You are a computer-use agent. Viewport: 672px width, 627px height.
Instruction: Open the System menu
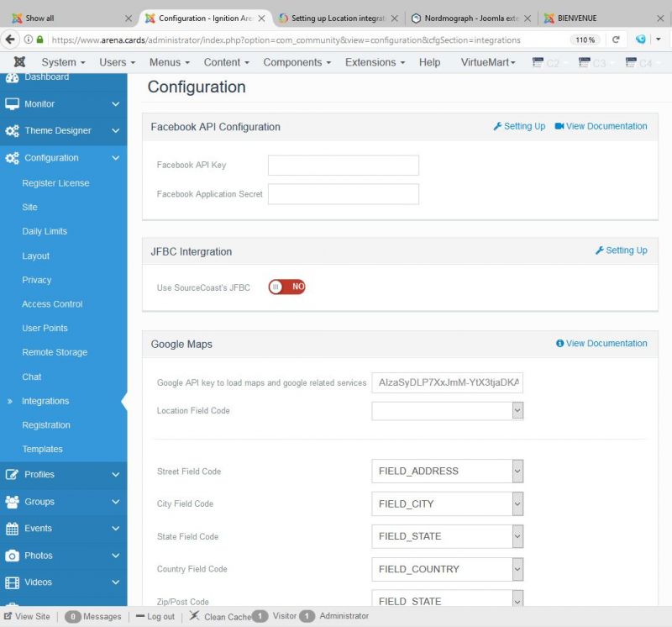pyautogui.click(x=64, y=62)
